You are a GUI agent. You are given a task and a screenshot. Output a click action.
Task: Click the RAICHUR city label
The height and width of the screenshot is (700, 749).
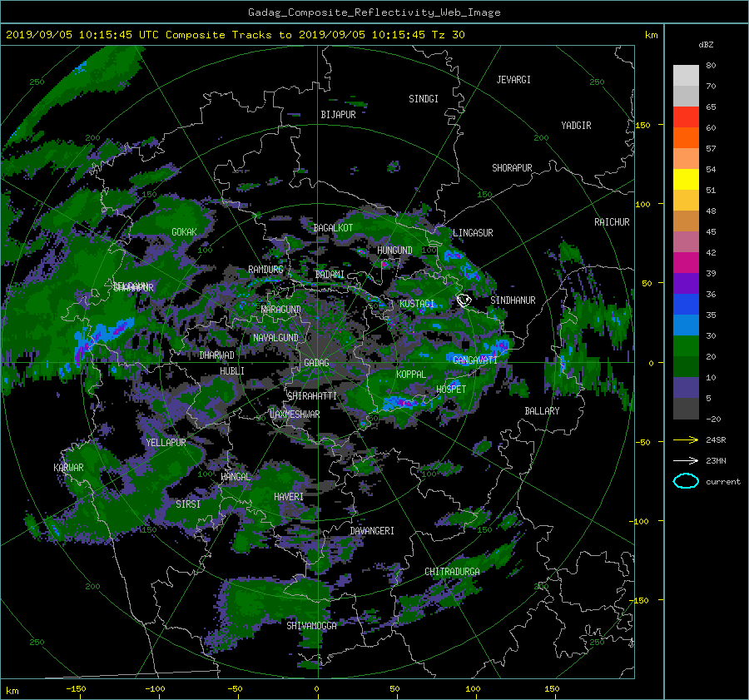612,222
